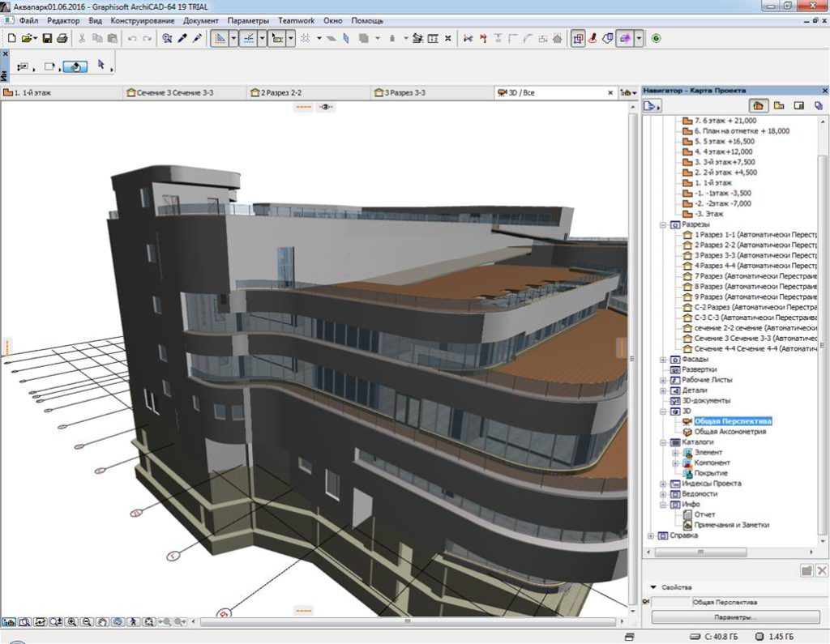
Task: Click the Project Map icon in Navigator
Action: coord(759,105)
